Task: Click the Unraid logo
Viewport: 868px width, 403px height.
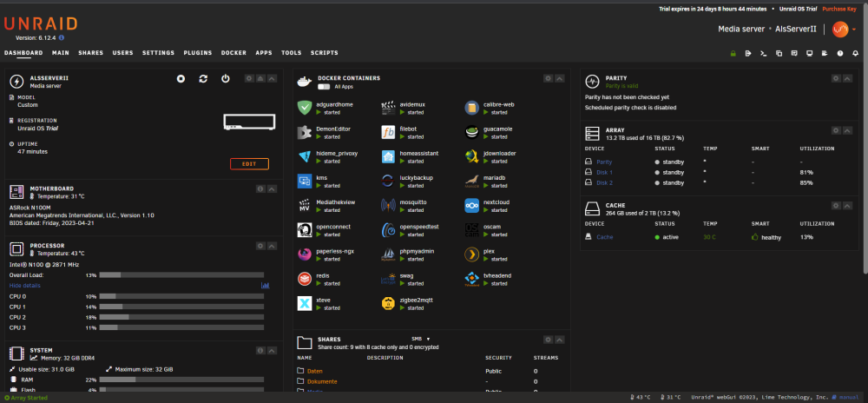Action: 41,23
